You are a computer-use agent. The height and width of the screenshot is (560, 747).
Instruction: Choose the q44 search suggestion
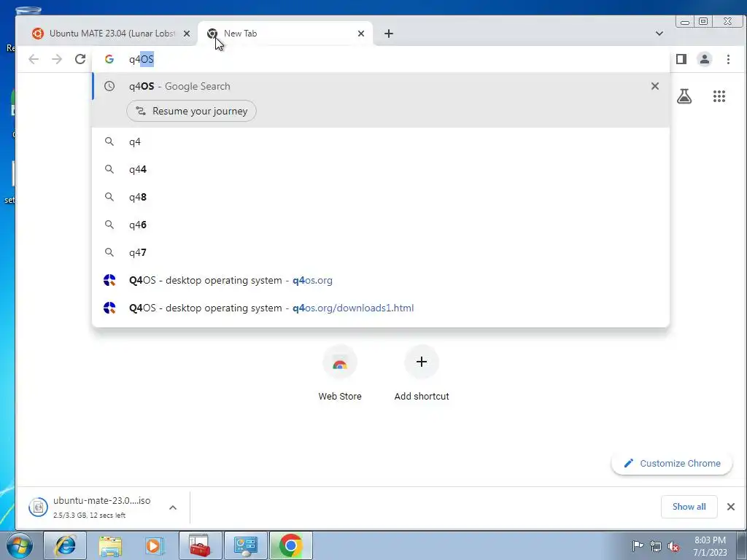380,169
